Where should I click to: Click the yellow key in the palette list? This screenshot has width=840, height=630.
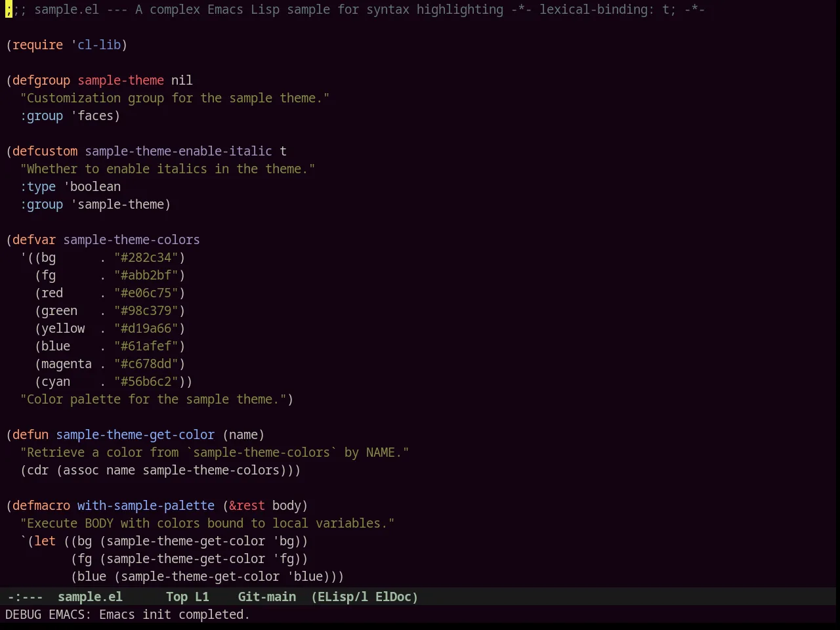coord(63,328)
